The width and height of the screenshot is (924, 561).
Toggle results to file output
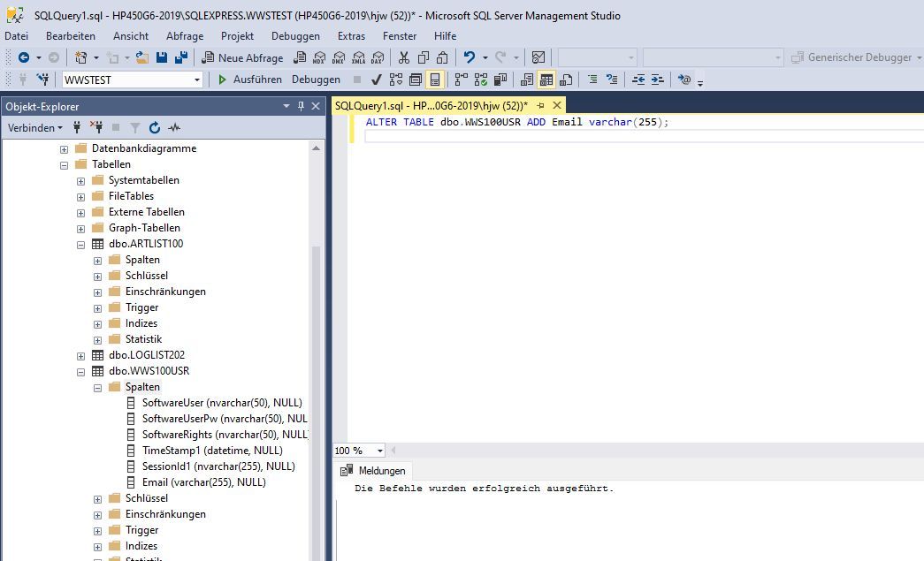click(x=566, y=80)
